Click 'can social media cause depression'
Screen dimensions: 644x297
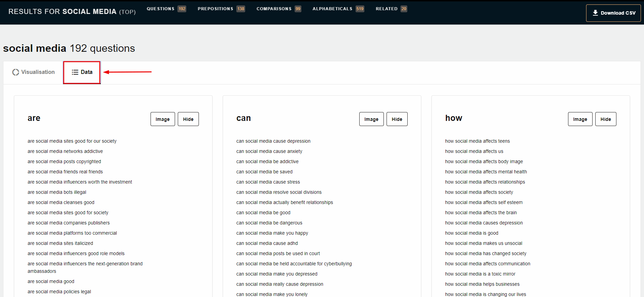[x=273, y=141]
